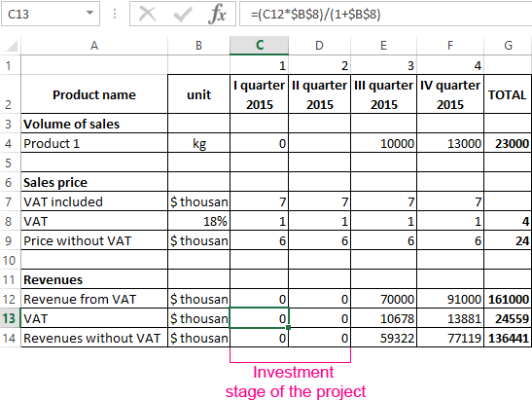Click the 'I quarter 2015' cell
The height and width of the screenshot is (400, 532).
pos(260,94)
